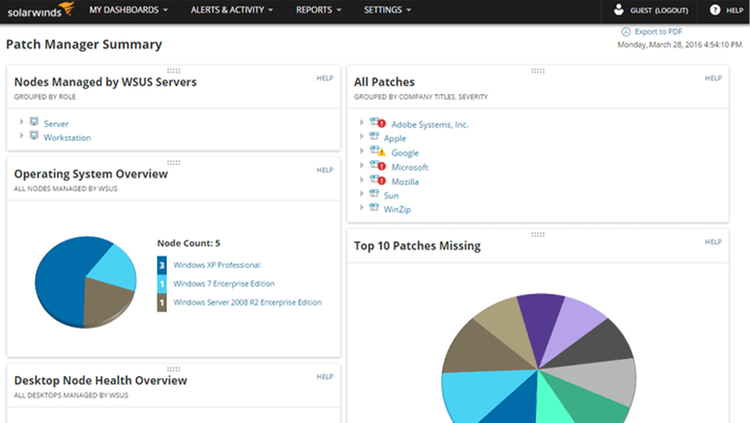
Task: Click the Help text link in the top bar
Action: 735,11
